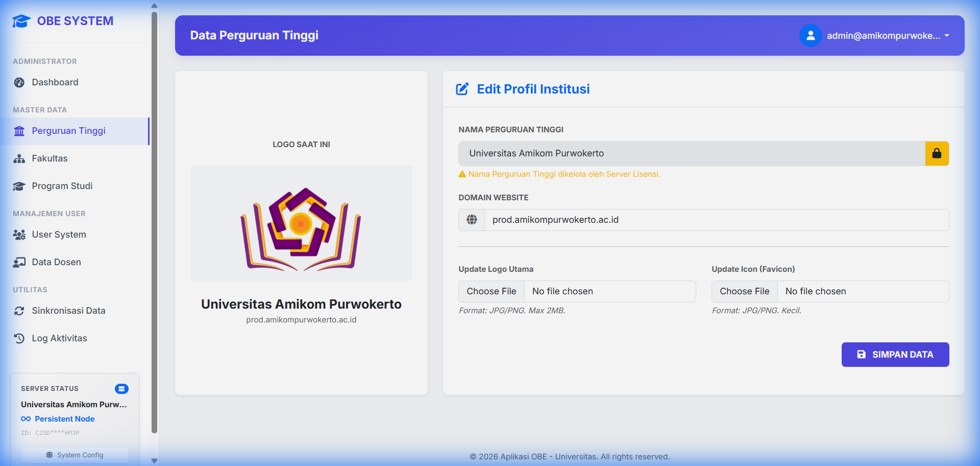This screenshot has width=980, height=466.
Task: Select Perguruan Tinggi in sidebar
Action: (69, 131)
